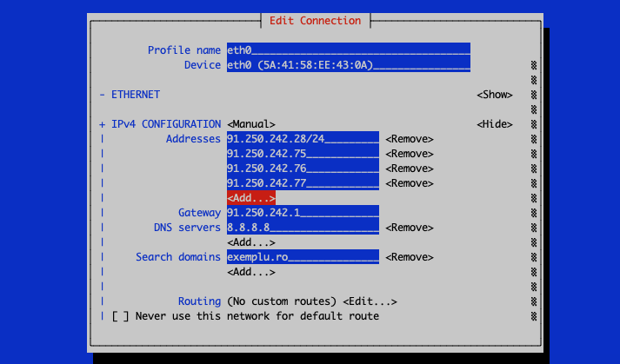Add a new search domain
The image size is (620, 364).
click(x=251, y=272)
